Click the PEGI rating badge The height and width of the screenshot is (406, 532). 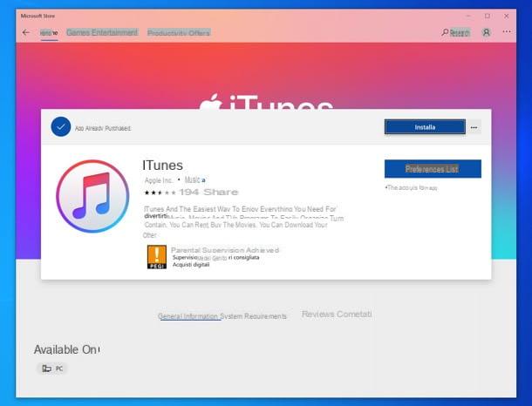tap(157, 257)
